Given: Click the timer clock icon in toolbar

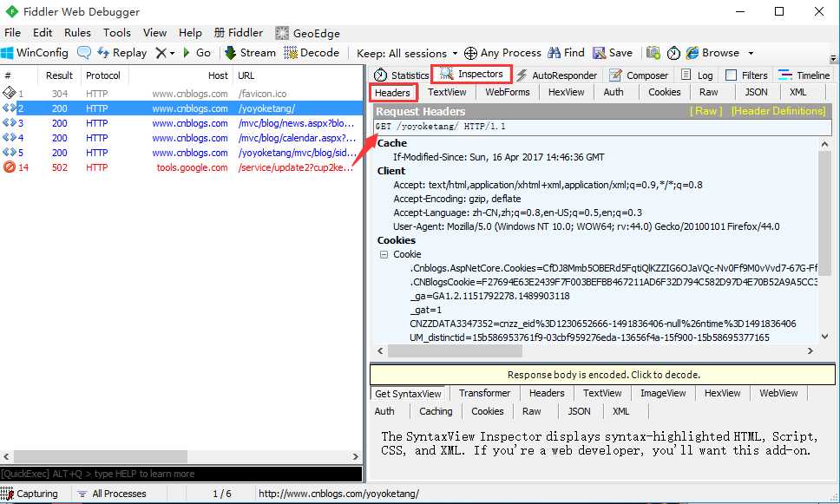Looking at the screenshot, I should (673, 53).
